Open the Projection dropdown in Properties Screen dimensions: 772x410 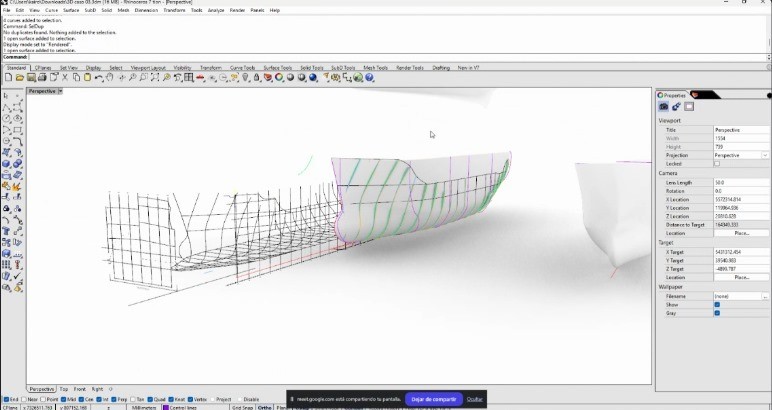pos(765,155)
